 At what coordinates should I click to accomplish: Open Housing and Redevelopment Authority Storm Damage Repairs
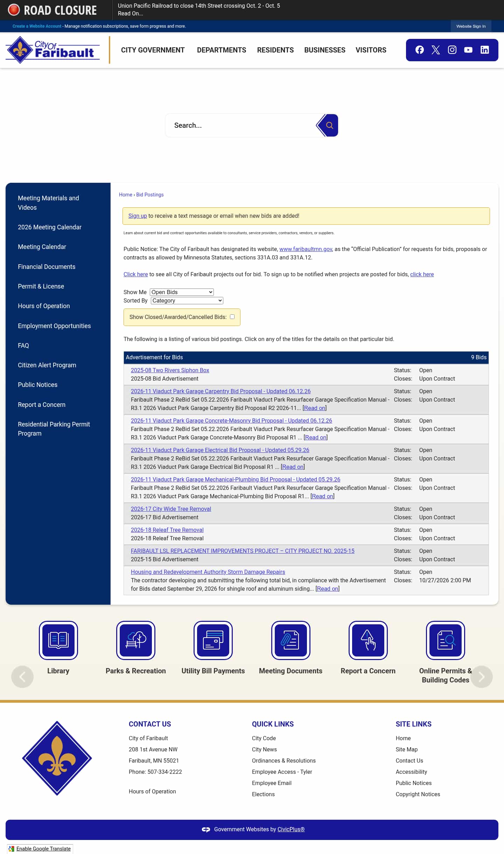click(x=208, y=572)
